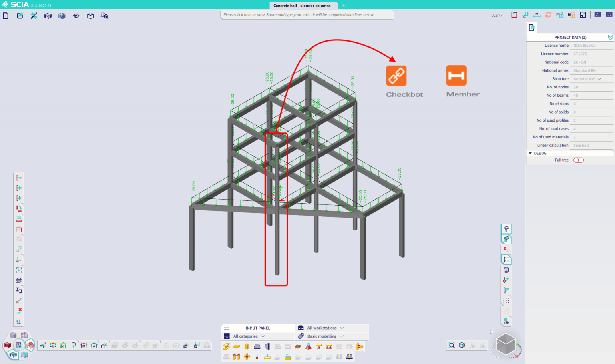Toggle the red selection rectangle icon near LC2
The height and width of the screenshot is (364, 615).
click(514, 15)
